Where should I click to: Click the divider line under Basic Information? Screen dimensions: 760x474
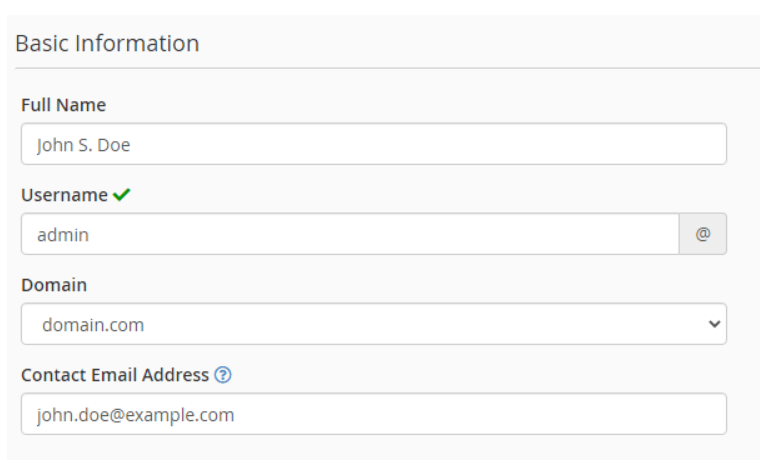tap(380, 68)
